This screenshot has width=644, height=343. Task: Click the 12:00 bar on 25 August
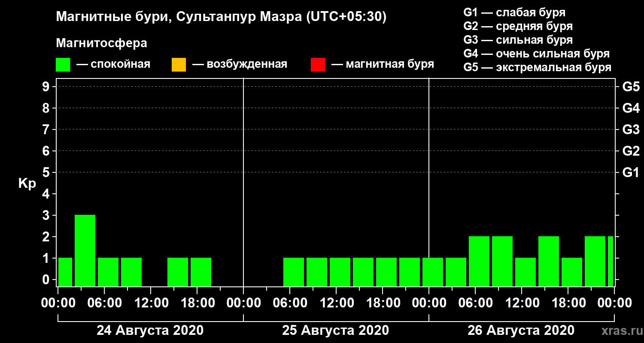[340, 272]
